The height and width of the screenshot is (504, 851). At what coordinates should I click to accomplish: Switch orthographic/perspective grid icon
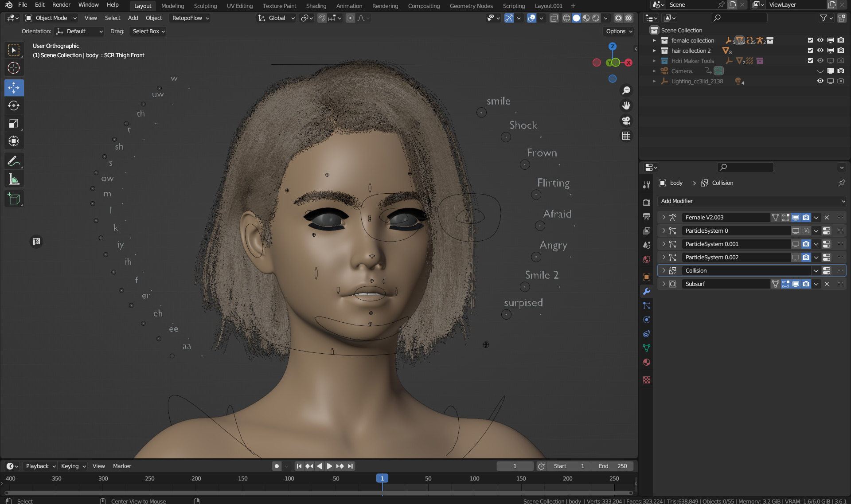click(626, 136)
